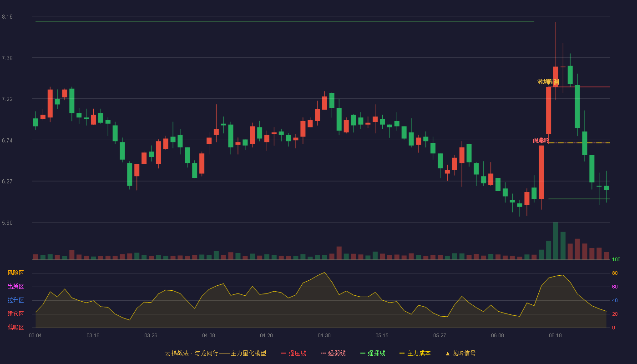Click the 100 indicator scale value
Viewport: 637px width, 364px height.
(x=616, y=260)
